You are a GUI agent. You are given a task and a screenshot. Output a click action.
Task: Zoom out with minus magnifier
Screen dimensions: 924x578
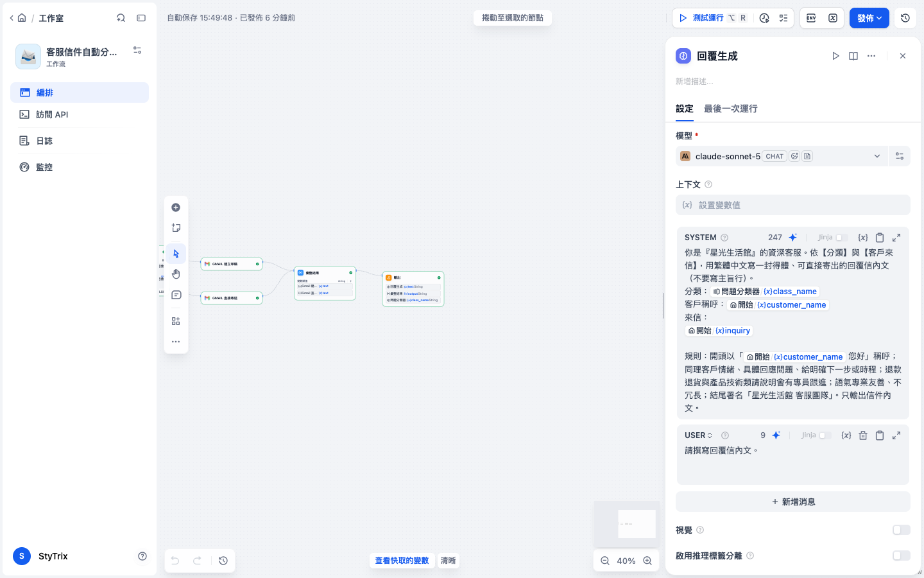tap(605, 561)
